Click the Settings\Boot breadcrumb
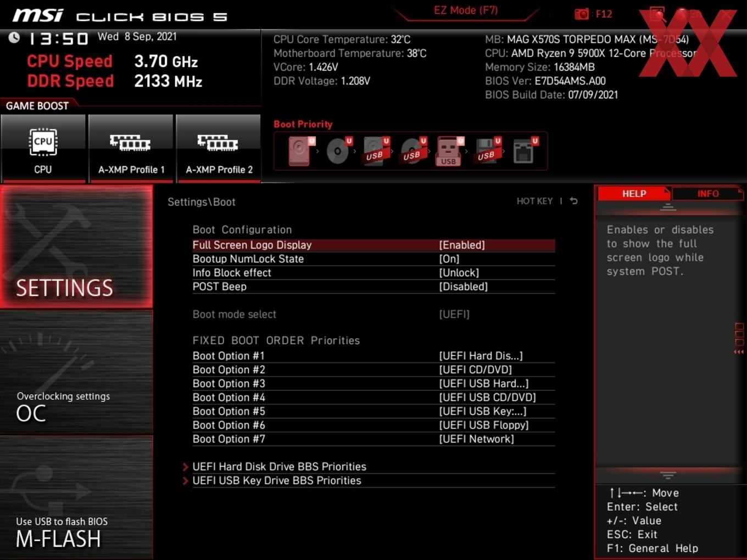Viewport: 747px width, 560px height. click(202, 202)
